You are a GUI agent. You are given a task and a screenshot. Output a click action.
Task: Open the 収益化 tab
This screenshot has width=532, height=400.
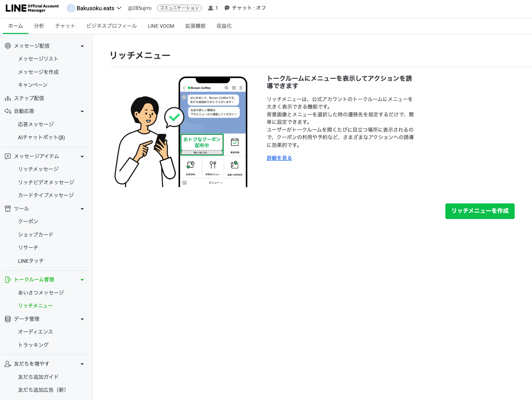click(224, 26)
